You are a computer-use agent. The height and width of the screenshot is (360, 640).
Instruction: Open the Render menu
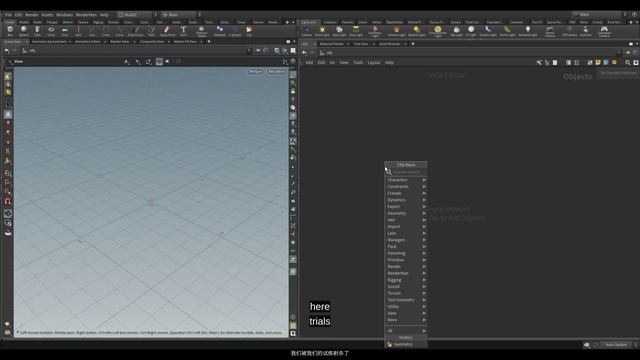31,15
